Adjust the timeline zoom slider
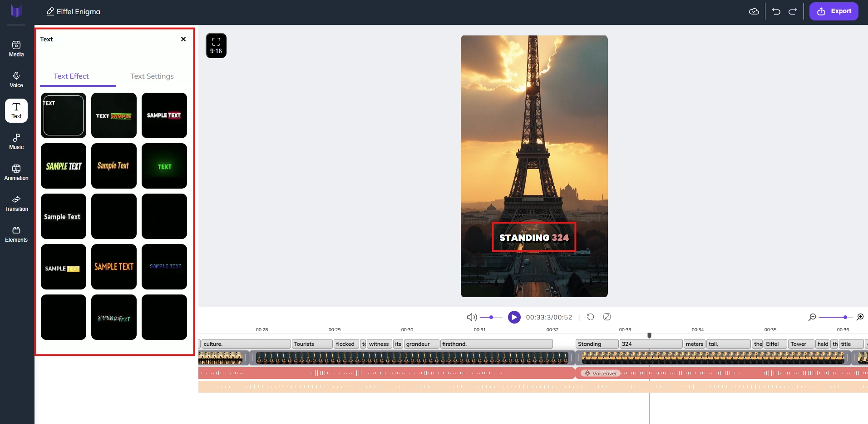The image size is (868, 424). pyautogui.click(x=835, y=317)
